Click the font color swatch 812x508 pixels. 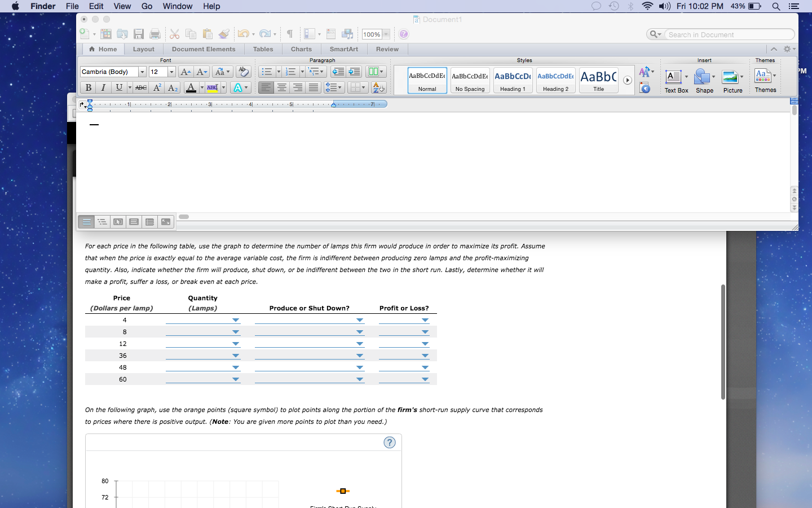(191, 87)
